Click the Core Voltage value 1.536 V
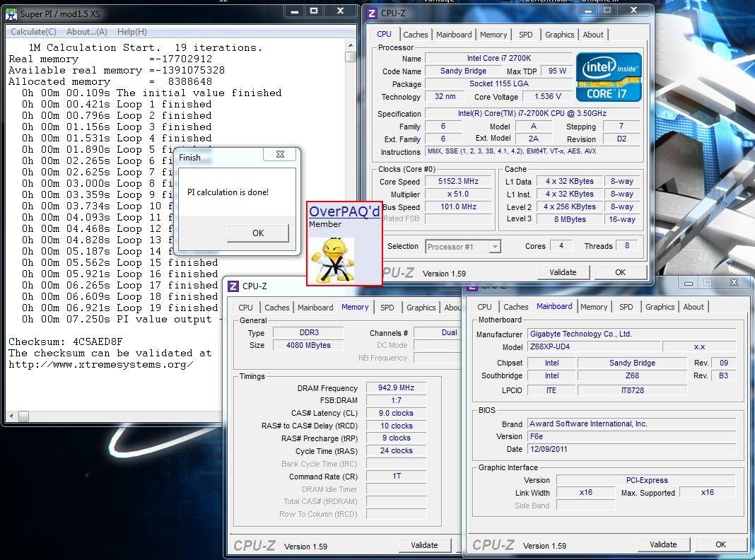This screenshot has width=755, height=560. coord(548,96)
